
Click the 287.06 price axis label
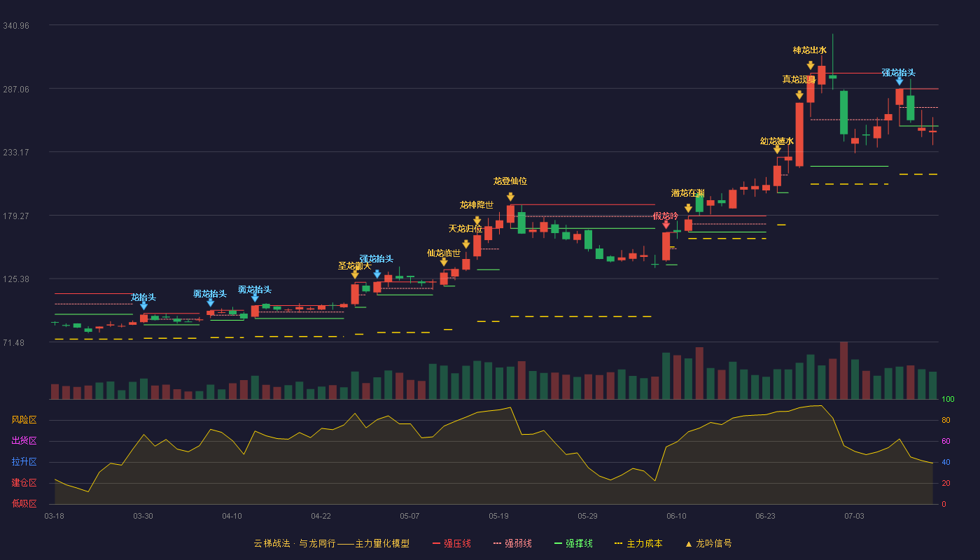[x=16, y=89]
